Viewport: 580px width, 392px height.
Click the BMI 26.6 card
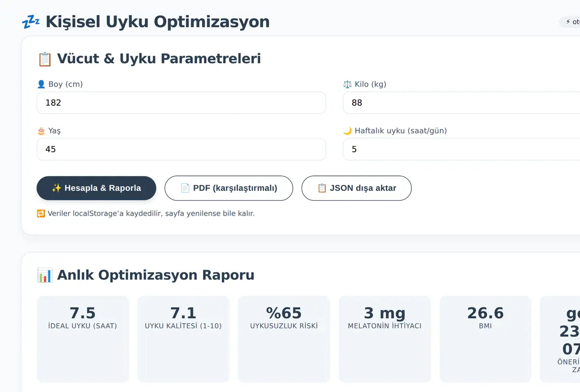click(485, 339)
